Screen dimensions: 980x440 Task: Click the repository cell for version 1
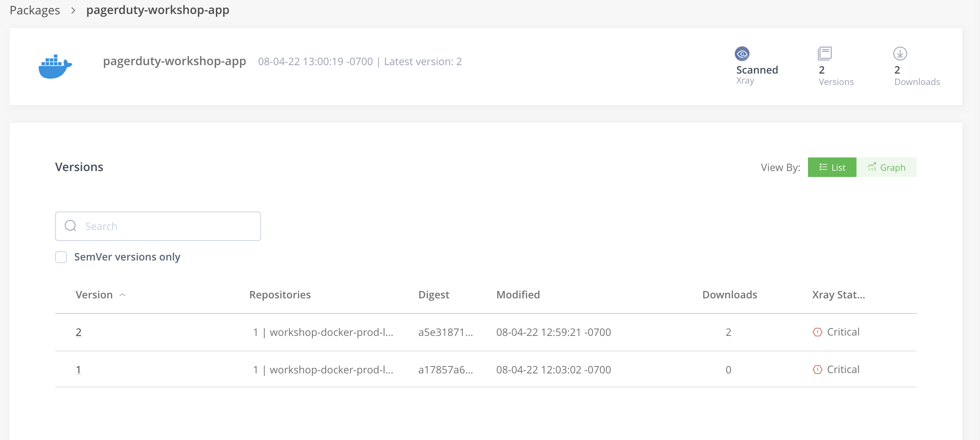tap(323, 369)
